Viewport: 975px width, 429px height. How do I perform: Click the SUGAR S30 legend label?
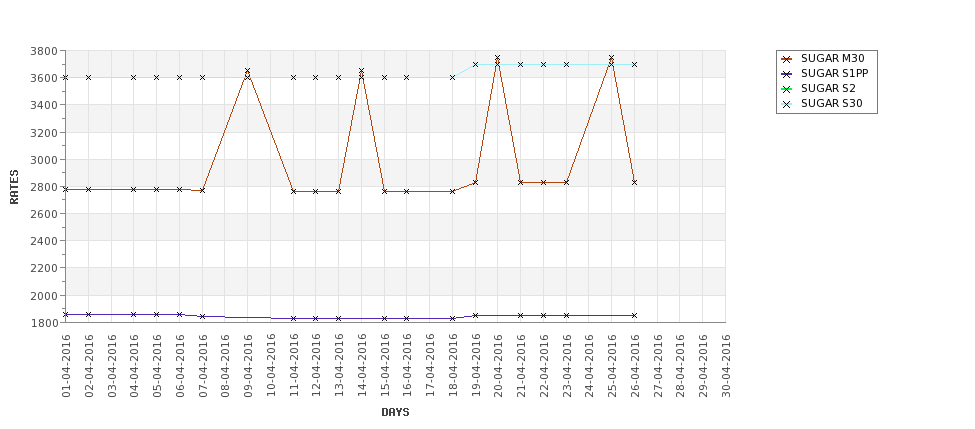[831, 104]
